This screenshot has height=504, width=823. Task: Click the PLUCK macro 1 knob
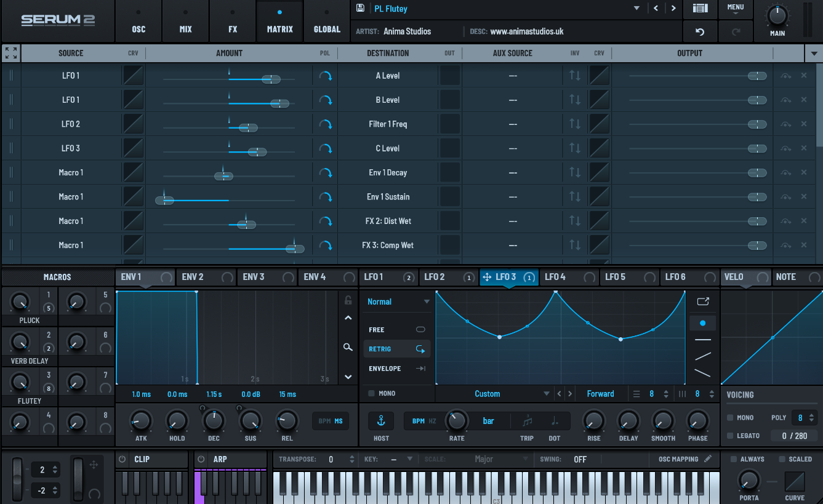coord(20,302)
